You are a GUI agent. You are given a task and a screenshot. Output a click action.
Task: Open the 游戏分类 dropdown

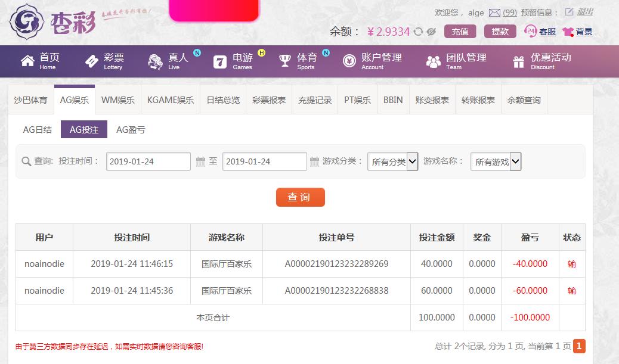393,161
